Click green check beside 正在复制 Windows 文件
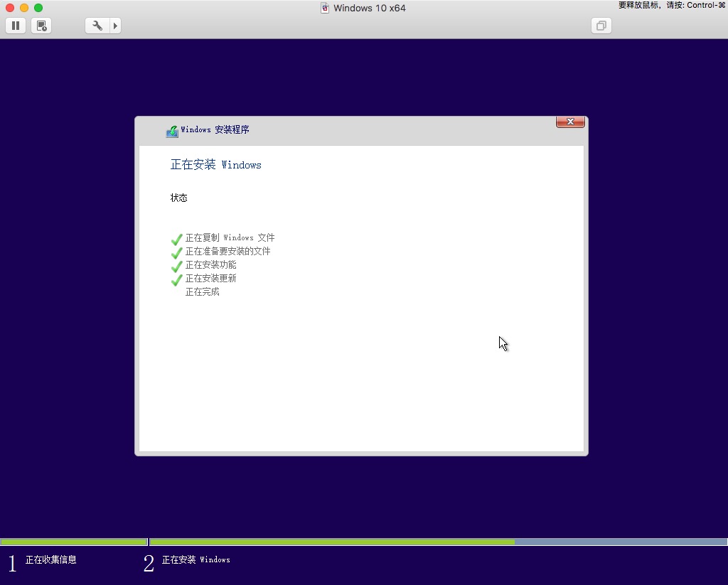The height and width of the screenshot is (585, 728). click(176, 239)
